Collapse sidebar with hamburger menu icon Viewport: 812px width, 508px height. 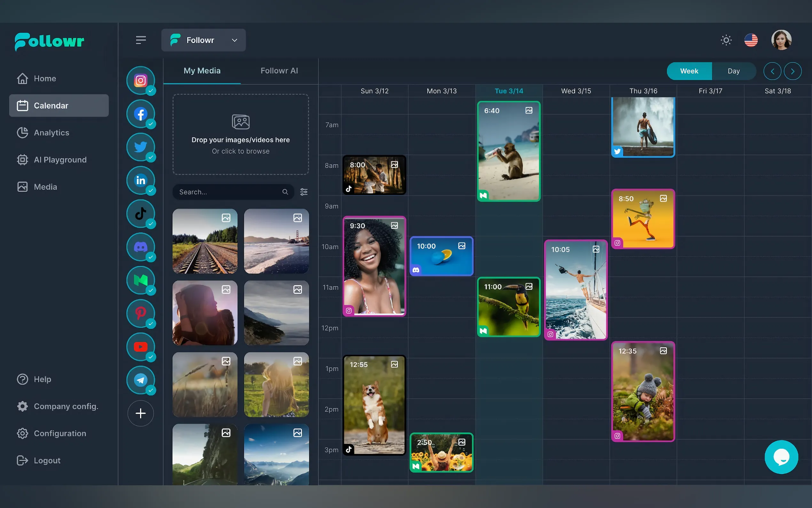[141, 40]
